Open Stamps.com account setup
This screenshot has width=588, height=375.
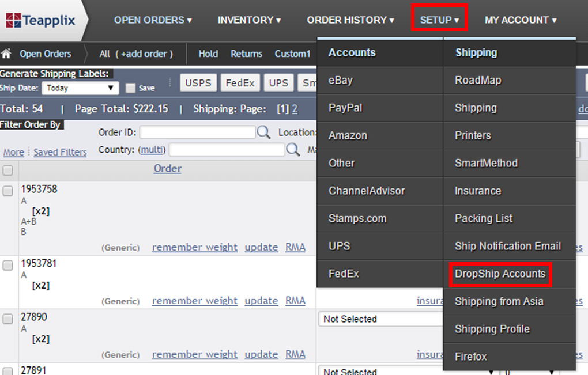[x=380, y=219]
